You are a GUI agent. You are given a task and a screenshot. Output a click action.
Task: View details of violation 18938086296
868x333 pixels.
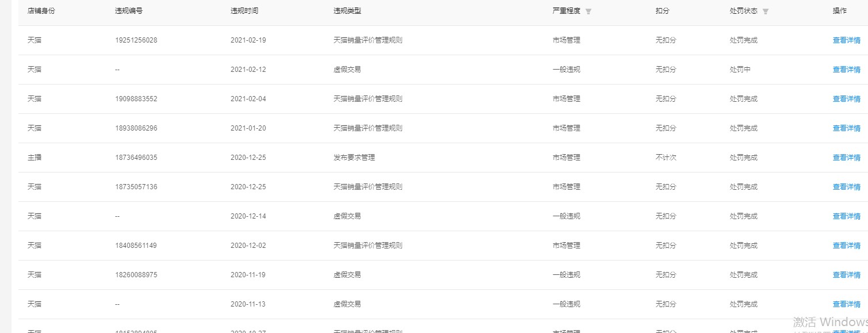tap(847, 128)
